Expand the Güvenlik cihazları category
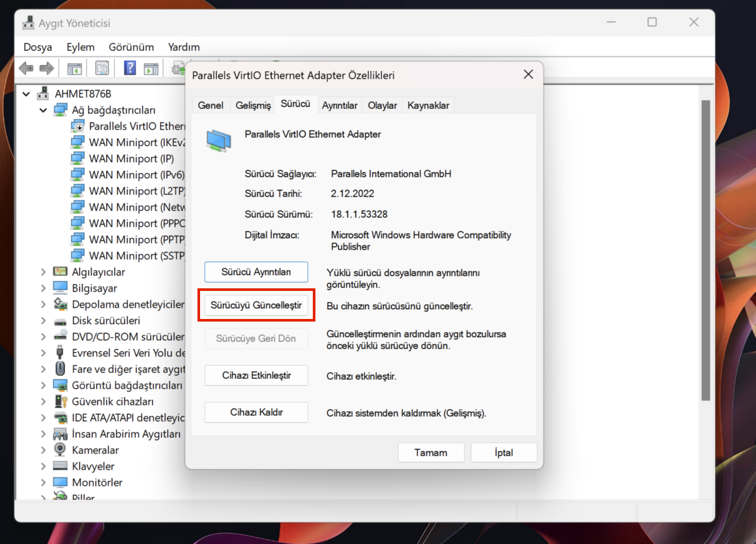The height and width of the screenshot is (544, 756). coord(44,402)
